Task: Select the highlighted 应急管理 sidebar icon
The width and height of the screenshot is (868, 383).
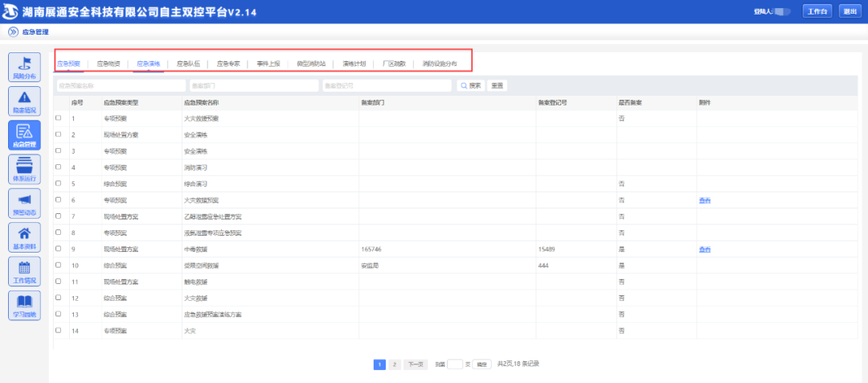Action: (24, 135)
